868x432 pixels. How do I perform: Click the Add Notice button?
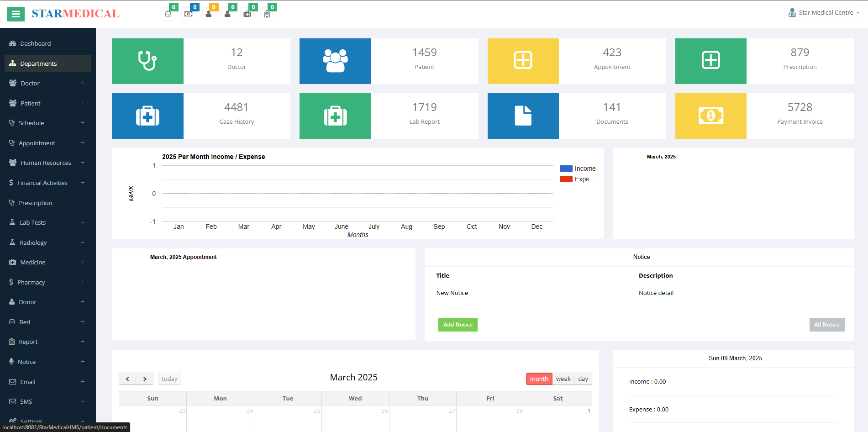458,325
